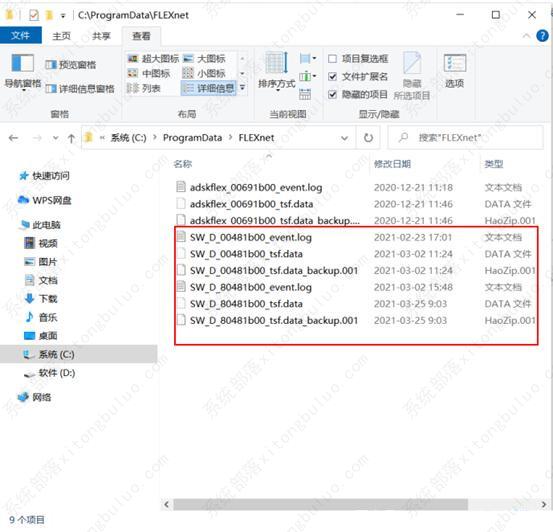Toggle File name extensions (文件扩展名) checkbox

tap(358, 77)
